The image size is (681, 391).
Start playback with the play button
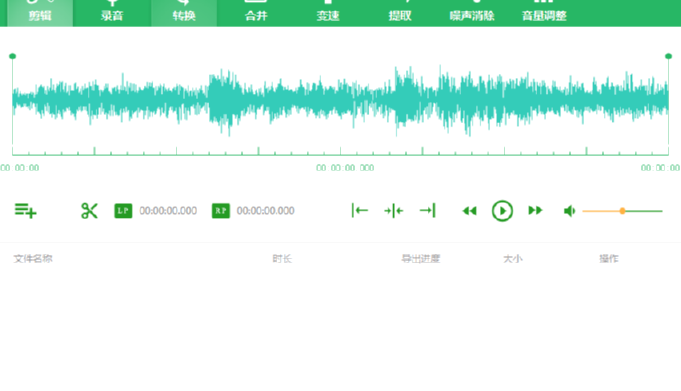click(502, 211)
